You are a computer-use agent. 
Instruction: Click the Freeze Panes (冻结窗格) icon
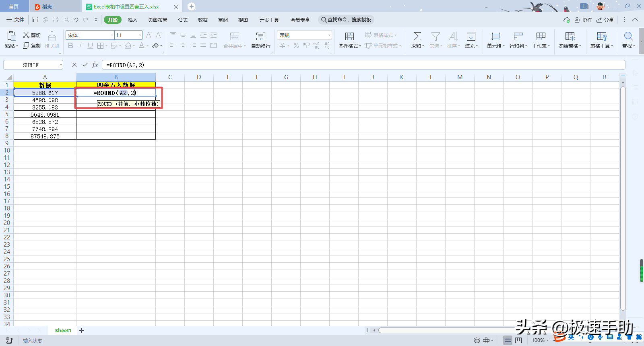point(570,36)
